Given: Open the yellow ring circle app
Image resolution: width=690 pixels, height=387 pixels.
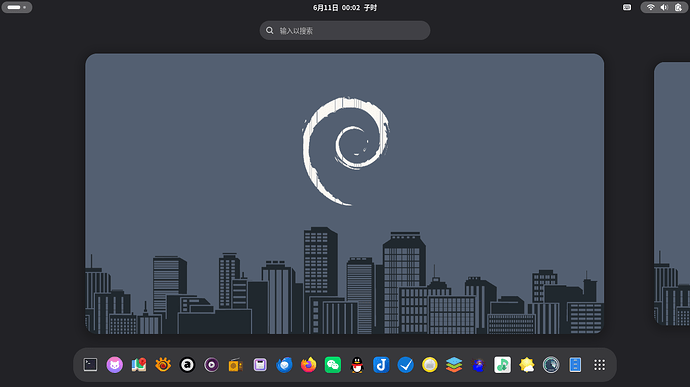Looking at the screenshot, I should (429, 365).
